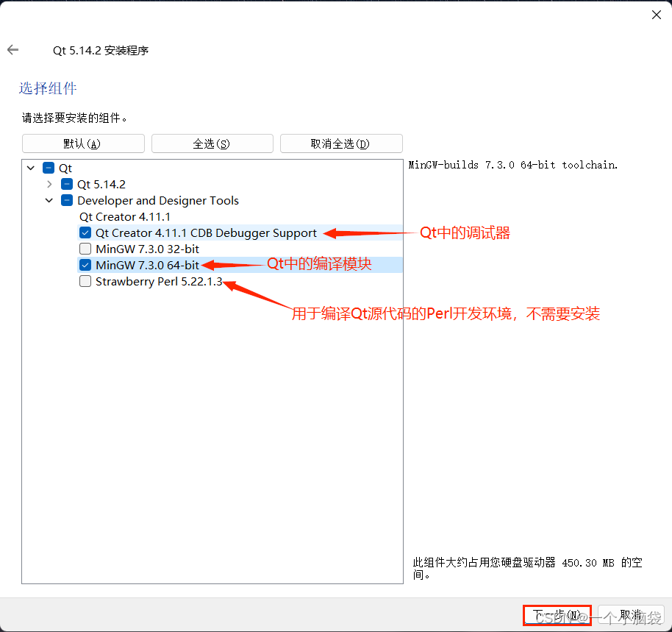Select the Qt 5.14.2 tree label
The width and height of the screenshot is (672, 632).
pos(101,185)
